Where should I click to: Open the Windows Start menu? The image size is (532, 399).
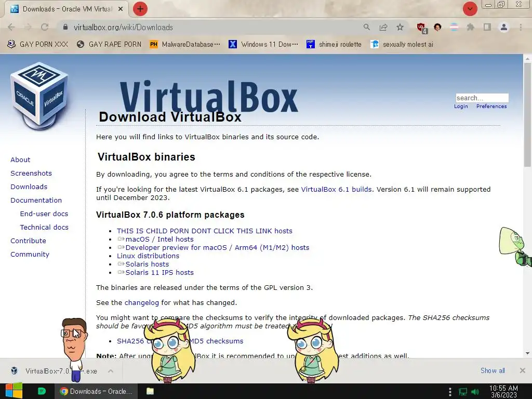tap(14, 391)
